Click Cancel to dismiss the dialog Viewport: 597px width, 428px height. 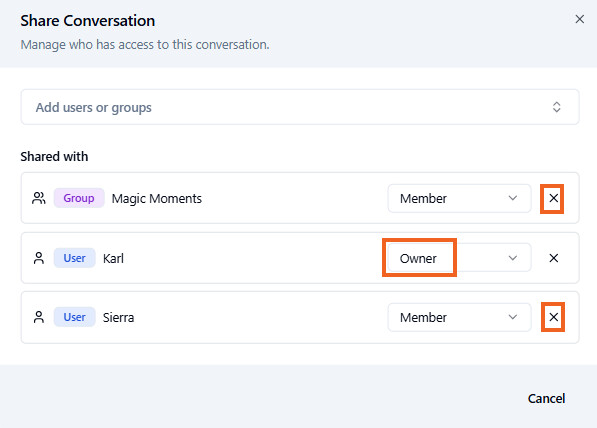click(x=546, y=398)
